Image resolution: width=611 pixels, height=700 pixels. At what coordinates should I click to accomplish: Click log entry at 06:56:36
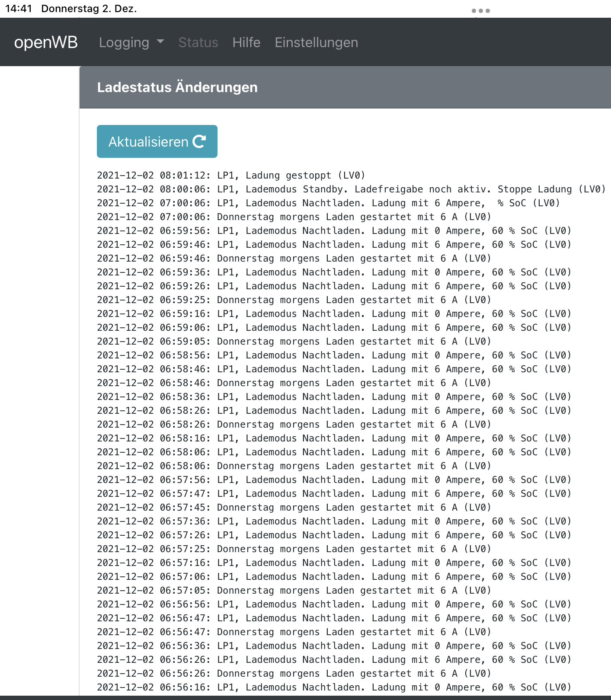334,646
